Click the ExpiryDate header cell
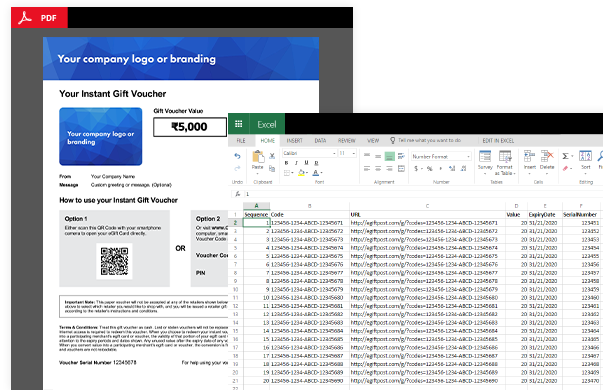This screenshot has height=390, width=603. point(545,215)
